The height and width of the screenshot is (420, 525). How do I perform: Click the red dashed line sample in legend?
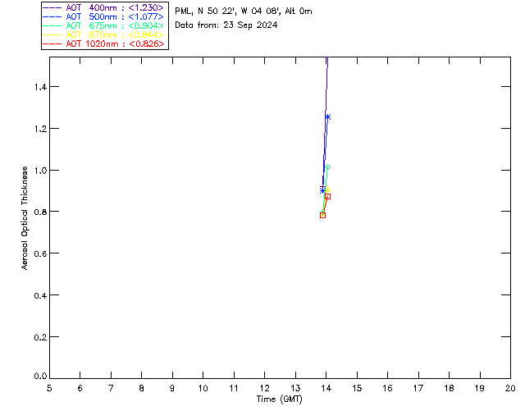pos(52,44)
